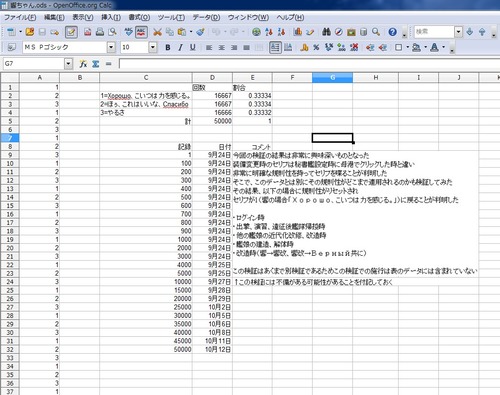Open the page preview
This screenshot has height=395, width=500.
point(113,32)
